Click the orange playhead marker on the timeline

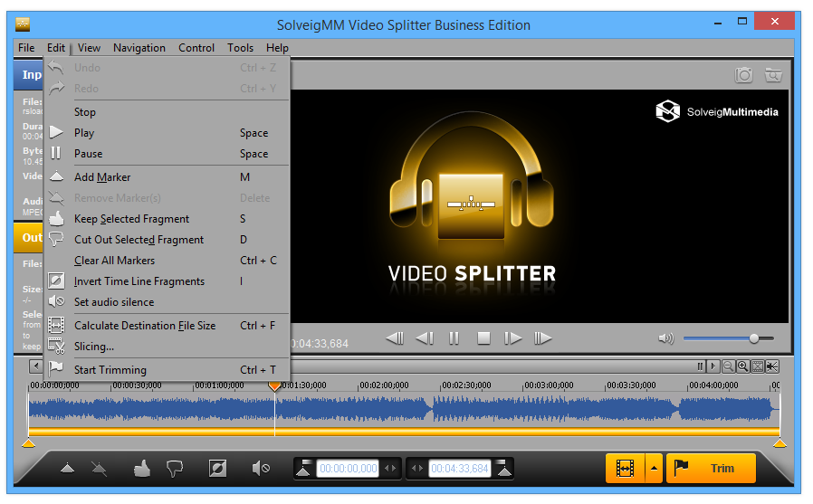click(274, 385)
